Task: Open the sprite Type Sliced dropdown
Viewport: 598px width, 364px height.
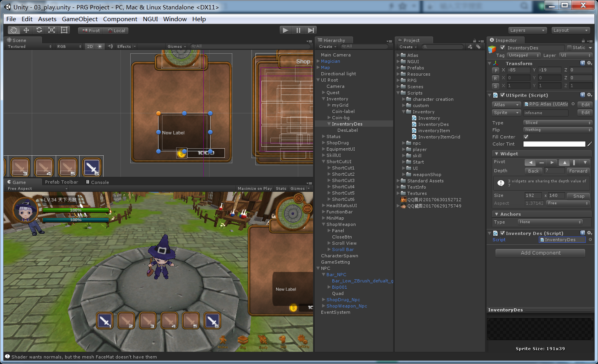Action: 558,123
